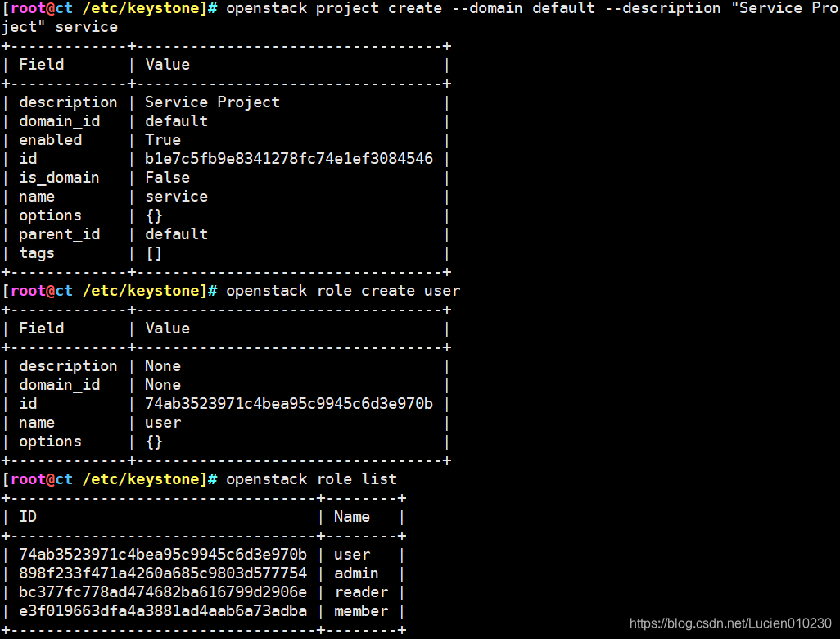This screenshot has width=840, height=639.
Task: Click the empty '[]' tags value
Action: click(154, 253)
